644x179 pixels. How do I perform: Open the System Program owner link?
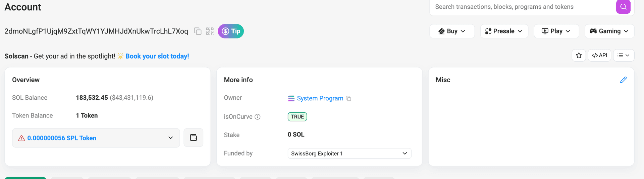[x=320, y=98]
